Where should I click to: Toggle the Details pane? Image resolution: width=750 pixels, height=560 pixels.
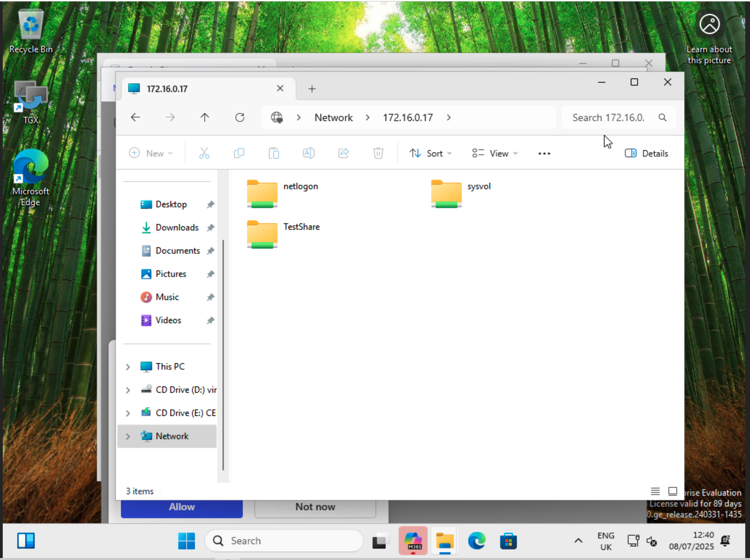646,153
